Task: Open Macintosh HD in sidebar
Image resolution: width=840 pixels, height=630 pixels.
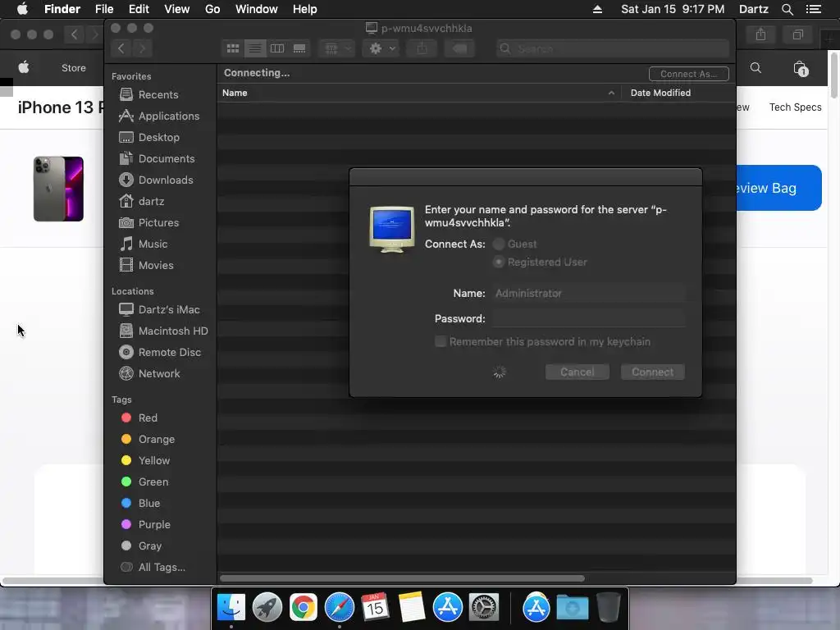Action: point(163,331)
